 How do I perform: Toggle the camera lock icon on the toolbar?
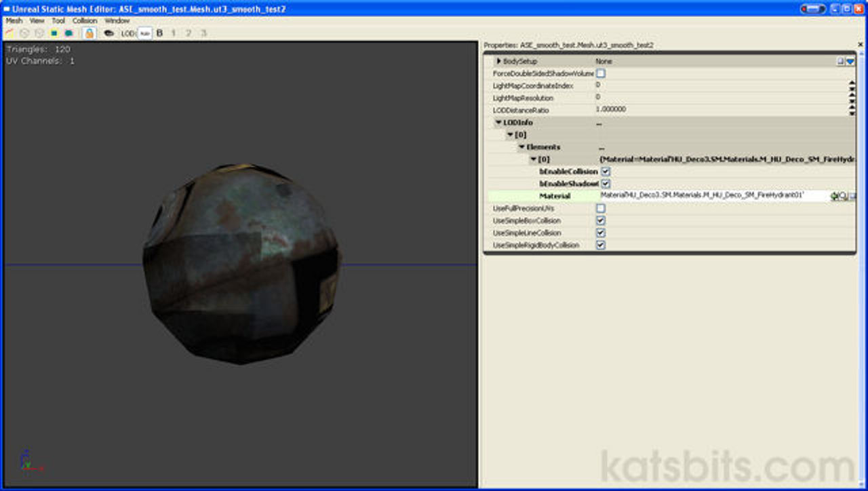(87, 33)
